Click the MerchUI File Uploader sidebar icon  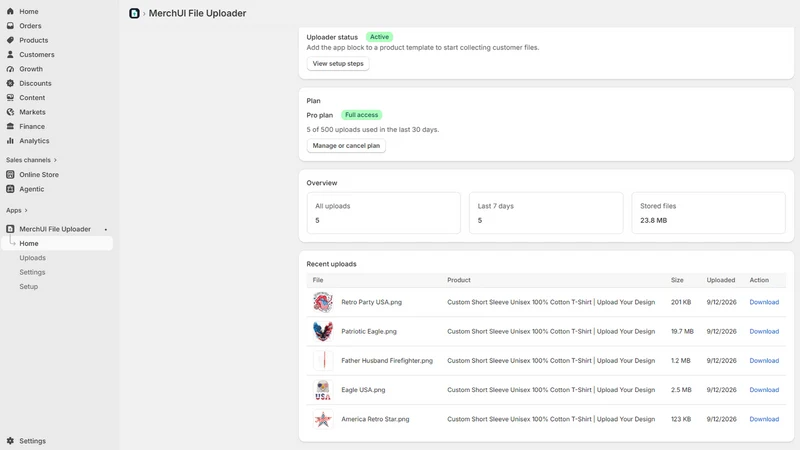tap(10, 229)
